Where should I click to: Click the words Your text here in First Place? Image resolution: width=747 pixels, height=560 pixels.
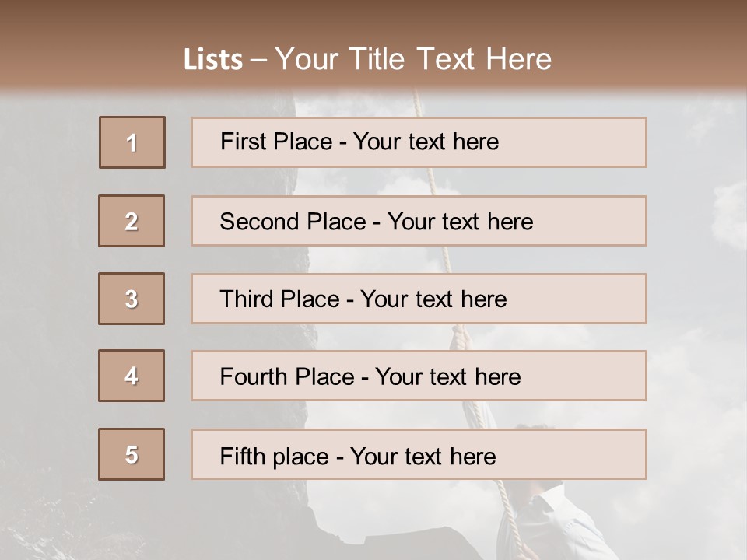tap(426, 142)
